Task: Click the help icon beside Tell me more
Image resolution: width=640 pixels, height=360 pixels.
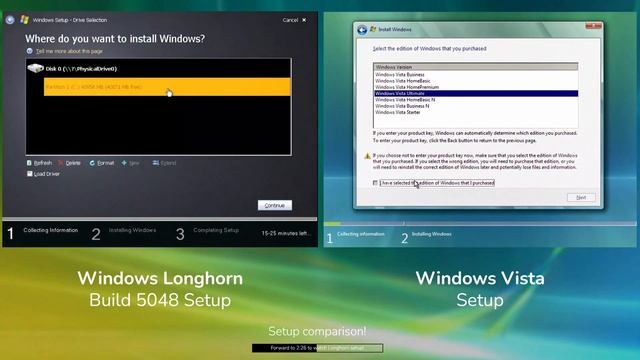Action: tap(29, 51)
